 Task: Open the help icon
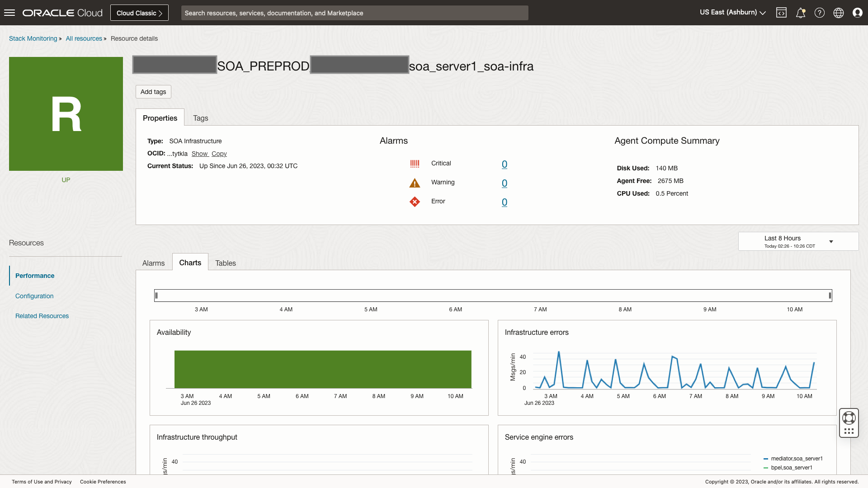click(820, 13)
